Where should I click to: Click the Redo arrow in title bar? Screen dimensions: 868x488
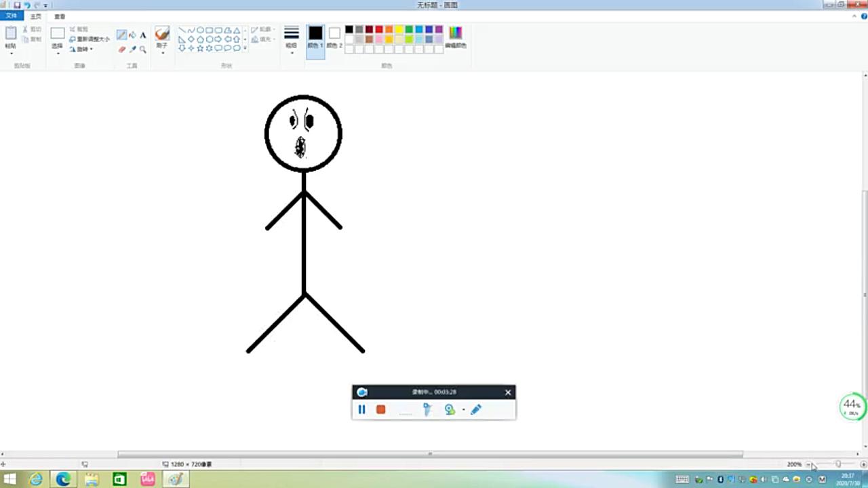37,5
